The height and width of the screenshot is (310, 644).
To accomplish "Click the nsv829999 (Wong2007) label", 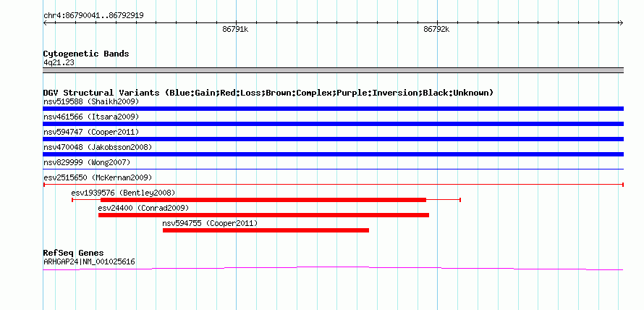I will (x=87, y=162).
